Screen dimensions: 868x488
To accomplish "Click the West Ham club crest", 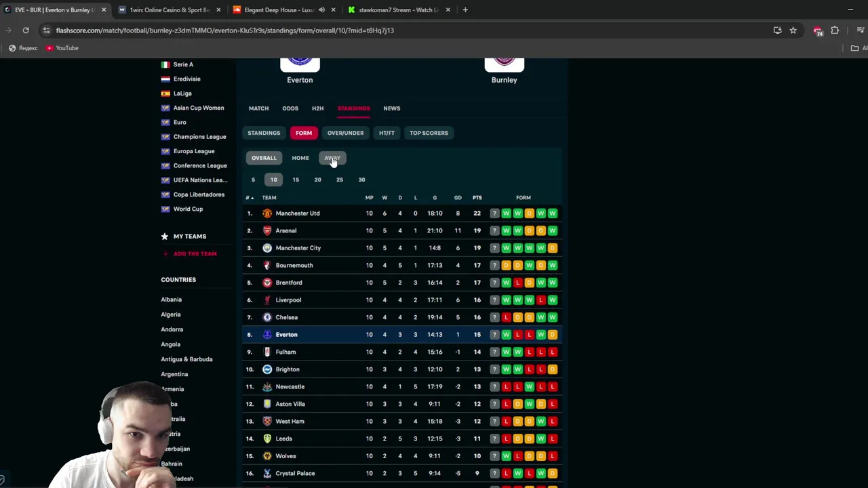I will [267, 422].
